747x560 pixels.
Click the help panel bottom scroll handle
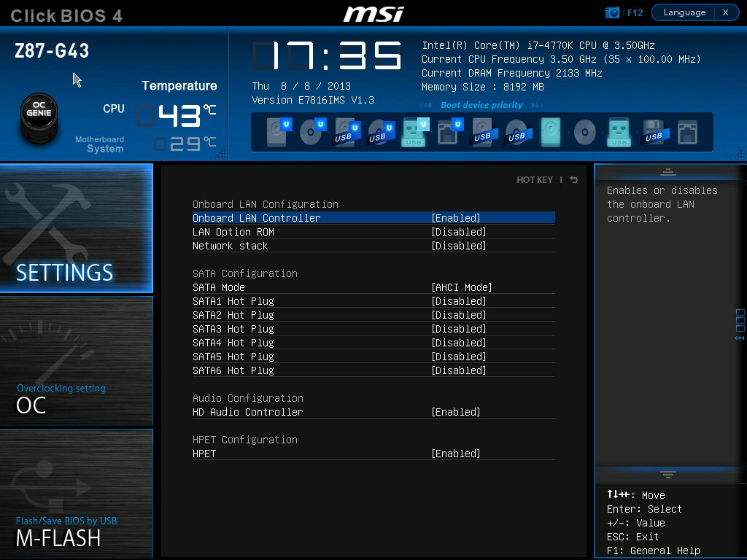pyautogui.click(x=668, y=474)
